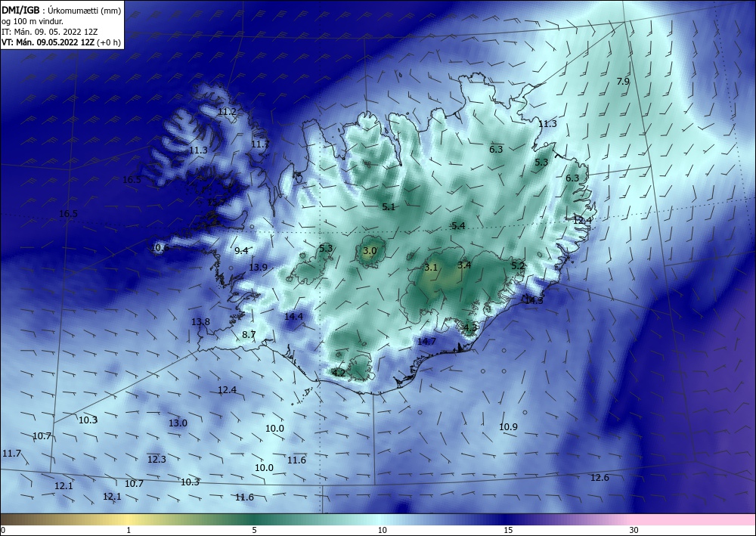Click the 0 label on the color scale
The image size is (756, 536).
click(3, 530)
